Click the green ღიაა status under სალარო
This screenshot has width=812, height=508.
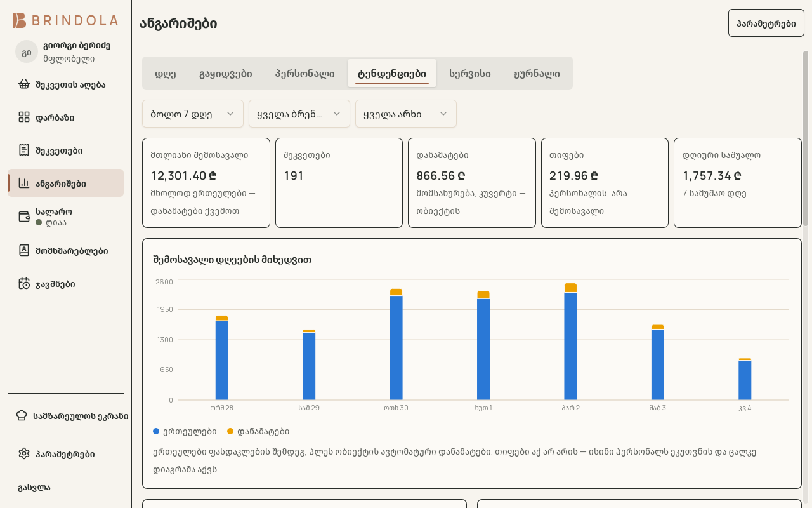(51, 222)
